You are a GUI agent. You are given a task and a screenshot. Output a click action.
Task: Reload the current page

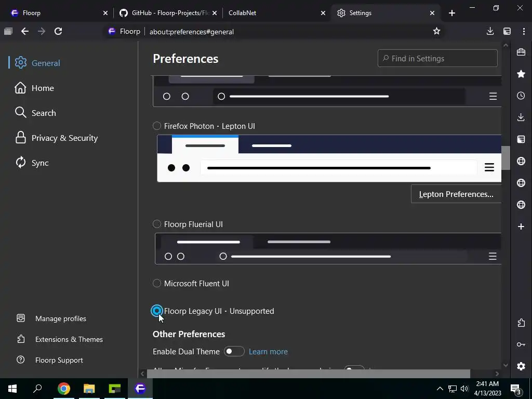(x=58, y=31)
